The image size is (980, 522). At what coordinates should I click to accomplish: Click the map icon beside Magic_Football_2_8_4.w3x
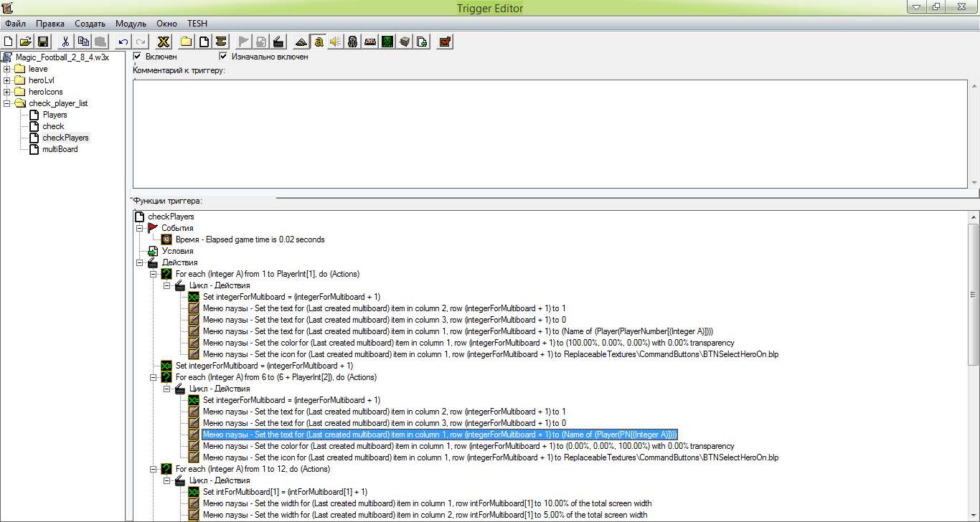point(8,57)
